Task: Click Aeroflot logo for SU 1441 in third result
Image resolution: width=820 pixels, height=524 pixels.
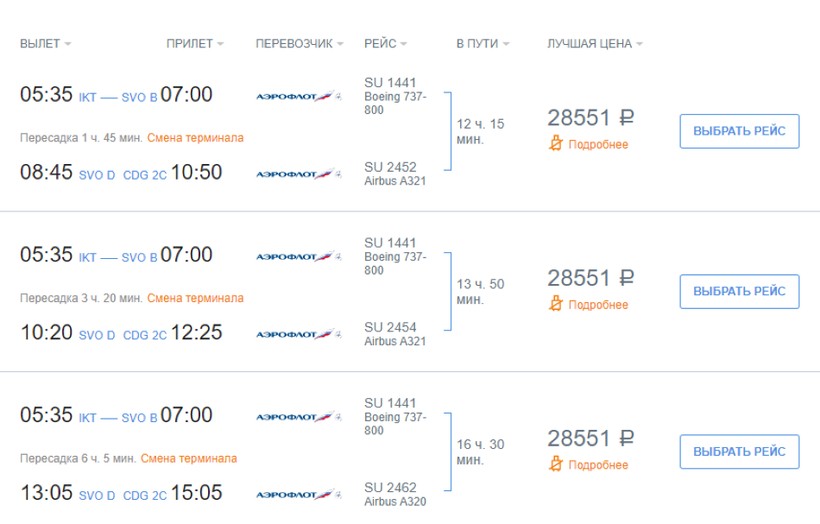Action: coord(299,415)
